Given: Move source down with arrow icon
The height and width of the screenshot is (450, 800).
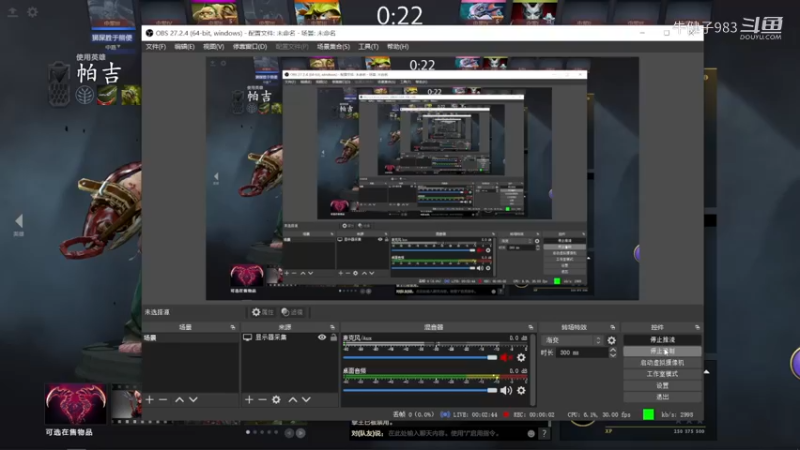Looking at the screenshot, I should [306, 399].
